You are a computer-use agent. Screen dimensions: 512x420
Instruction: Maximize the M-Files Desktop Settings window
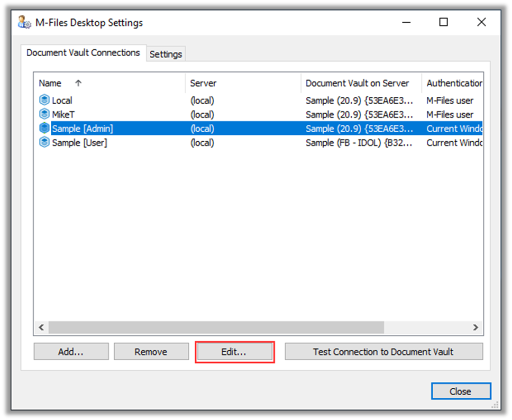[443, 22]
